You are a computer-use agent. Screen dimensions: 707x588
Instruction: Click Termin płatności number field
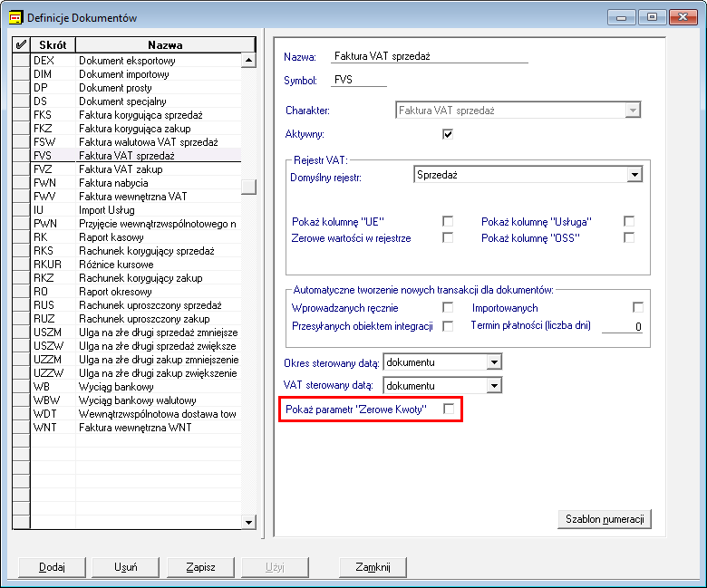[622, 326]
